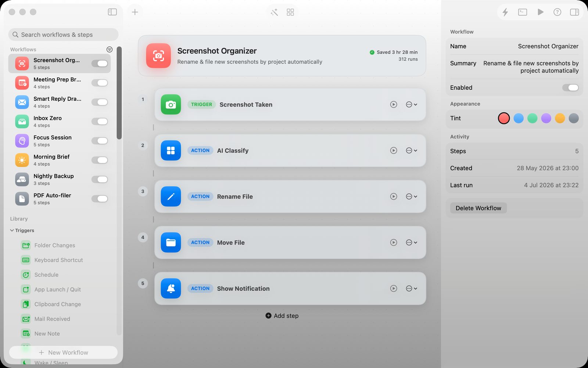Click the Show Notification bell icon
The width and height of the screenshot is (588, 368).
pos(171,289)
